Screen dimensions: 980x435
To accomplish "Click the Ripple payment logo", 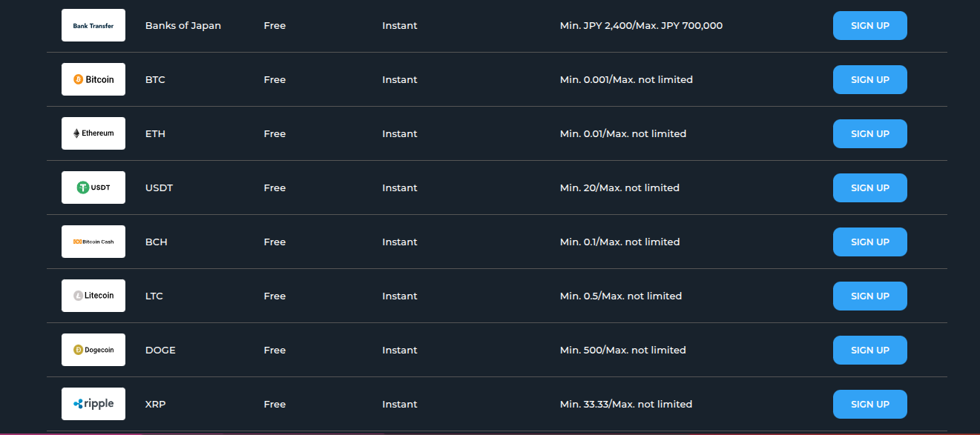I will pos(93,404).
